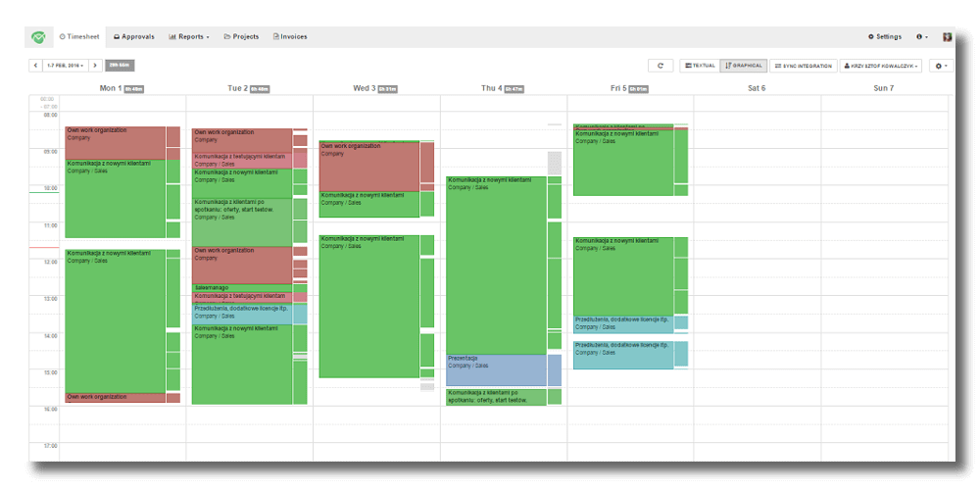
Task: Select Thursday's Komunikacja z klientami po spotkaniu entry
Action: (x=496, y=397)
